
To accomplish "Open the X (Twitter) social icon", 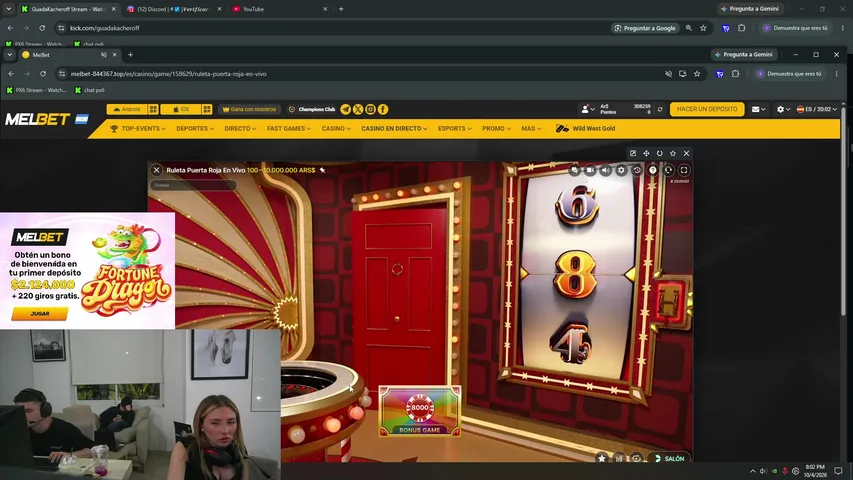I will pyautogui.click(x=358, y=109).
